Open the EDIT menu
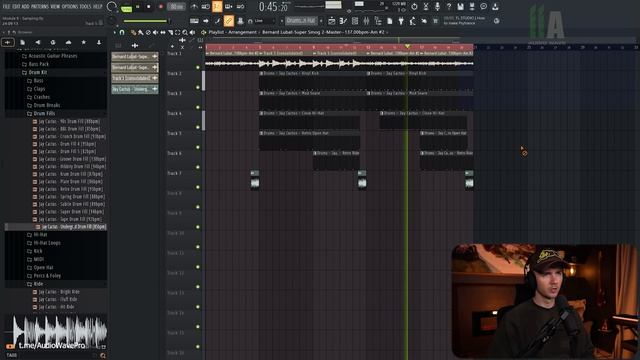Image resolution: width=640 pixels, height=360 pixels. [x=16, y=7]
